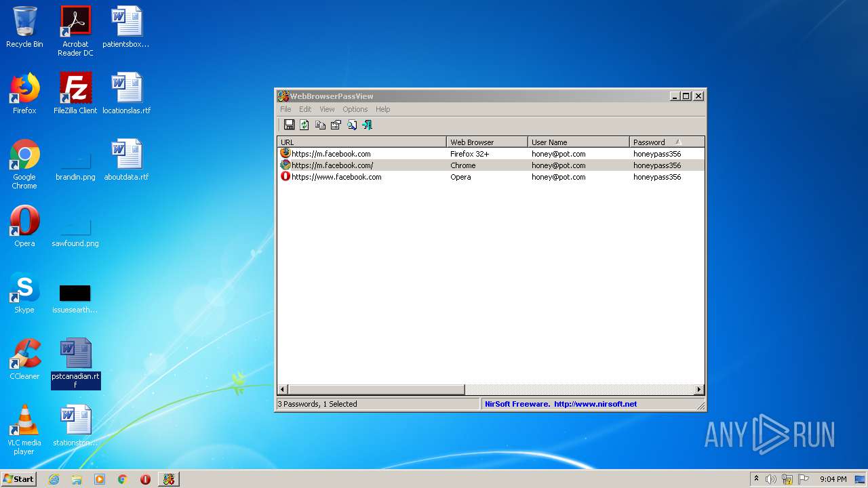Click the horizontal scrollbar right arrow
This screenshot has height=488, width=868.
[699, 390]
